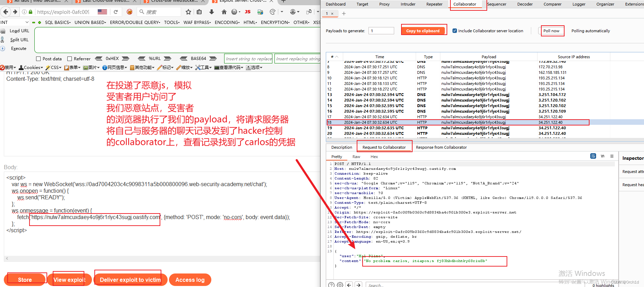Open the downloads arrow icon
644x287 pixels.
[x=212, y=12]
